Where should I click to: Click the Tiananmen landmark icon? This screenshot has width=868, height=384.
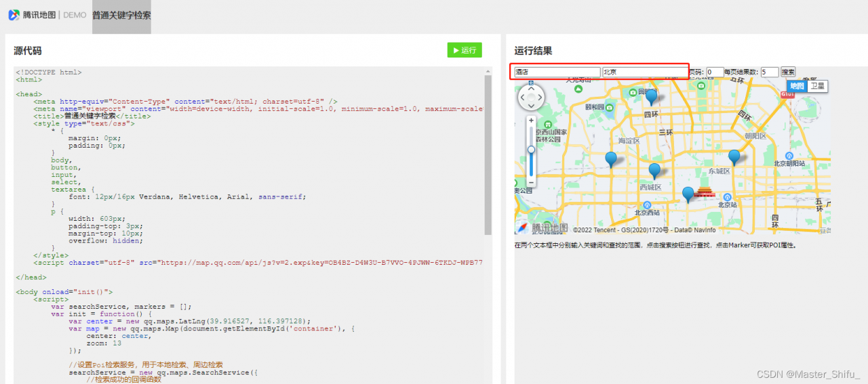(705, 192)
